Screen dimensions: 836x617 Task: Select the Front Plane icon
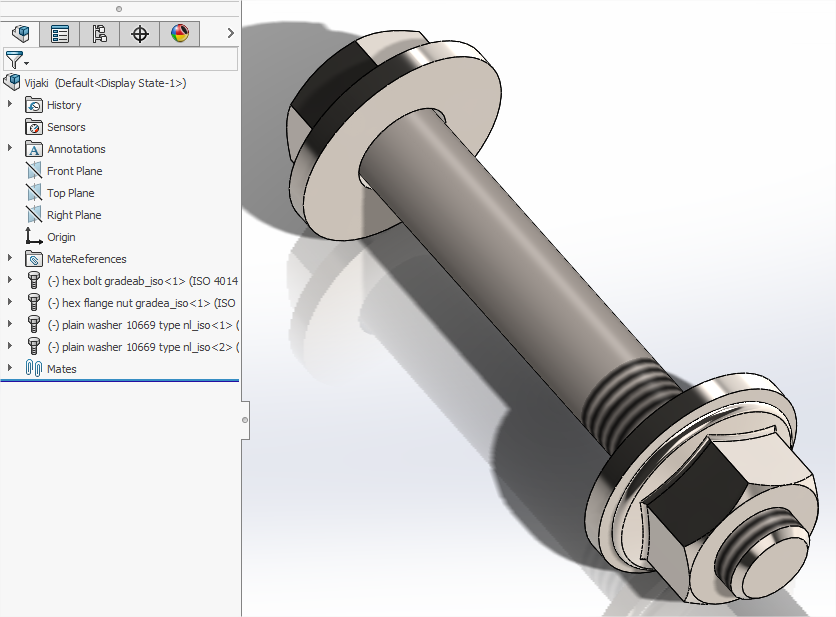coord(34,171)
